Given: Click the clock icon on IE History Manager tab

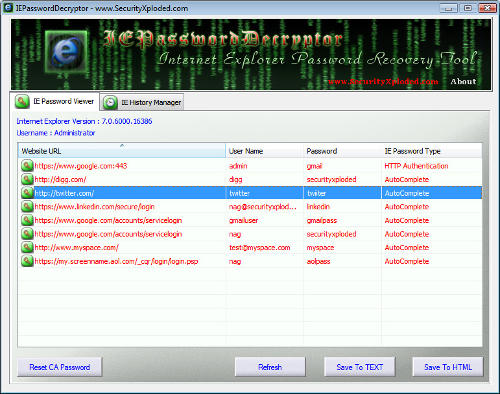Looking at the screenshot, I should click(x=110, y=102).
